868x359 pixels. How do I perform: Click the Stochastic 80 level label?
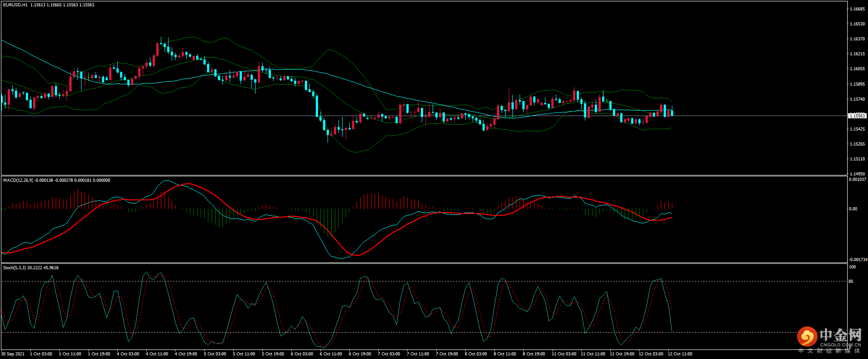click(851, 281)
